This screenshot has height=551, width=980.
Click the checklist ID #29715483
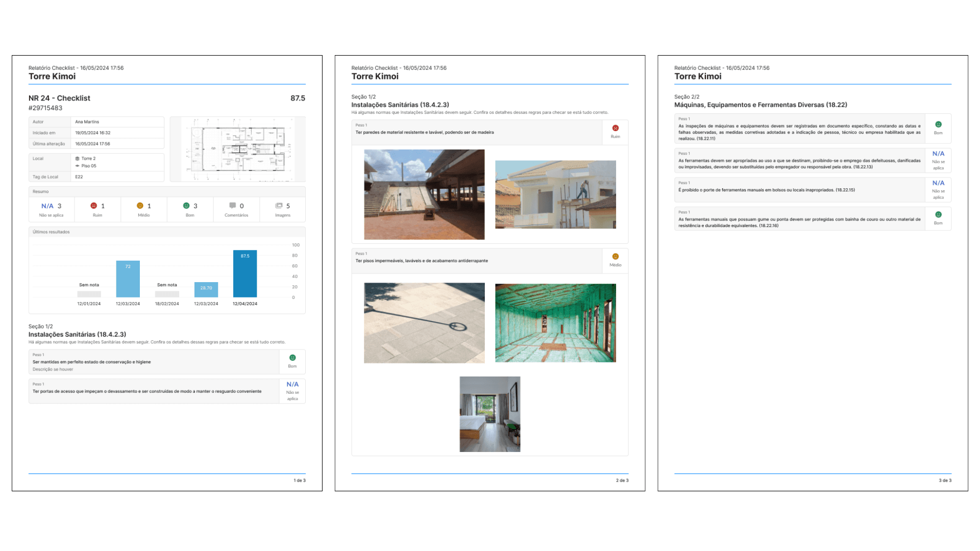pyautogui.click(x=45, y=108)
